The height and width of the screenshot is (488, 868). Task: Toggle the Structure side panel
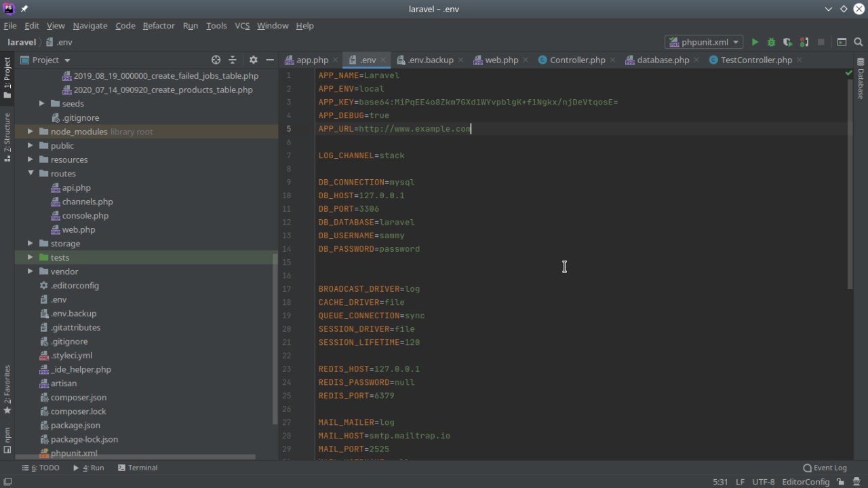(7, 136)
